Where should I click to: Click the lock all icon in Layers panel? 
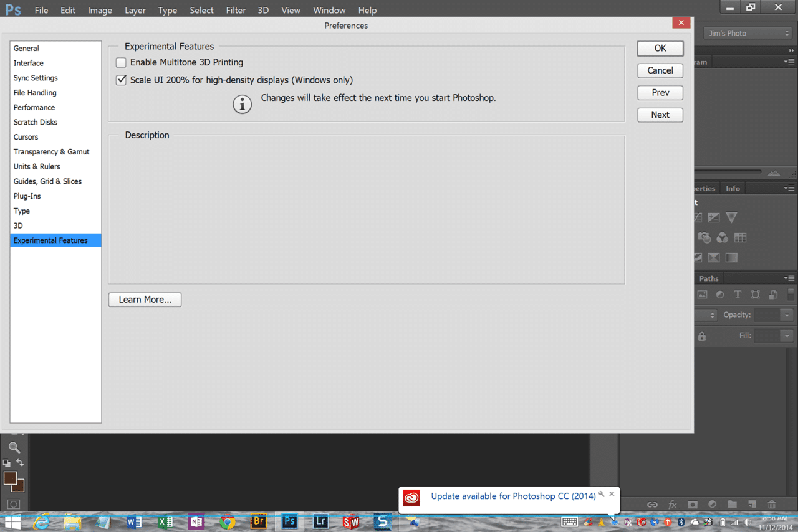pyautogui.click(x=702, y=336)
